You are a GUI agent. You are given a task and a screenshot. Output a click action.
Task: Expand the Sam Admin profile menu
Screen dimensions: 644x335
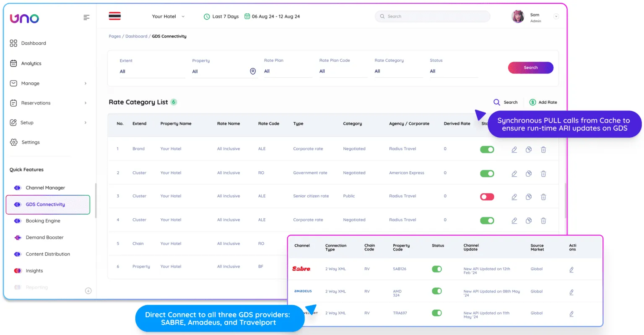point(556,17)
